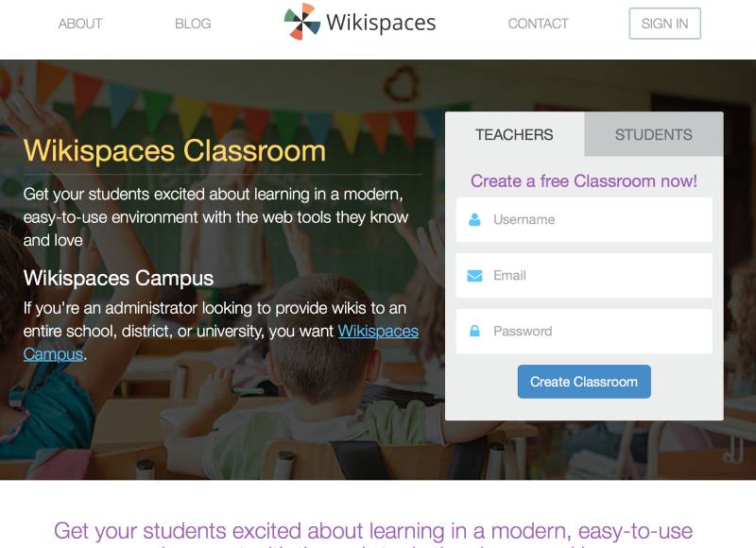Go to the CONTACT page
Image resolution: width=756 pixels, height=548 pixels.
pyautogui.click(x=538, y=24)
